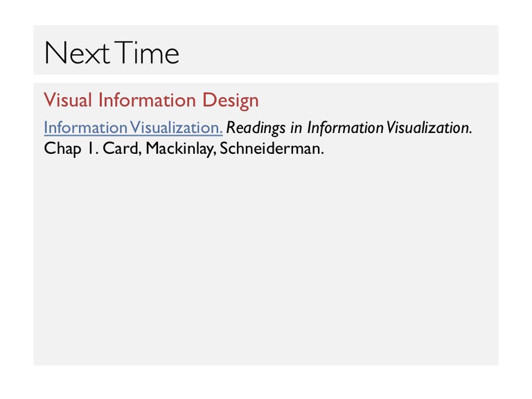
Task: Open the Information Visualization hyperlink
Action: click(133, 128)
